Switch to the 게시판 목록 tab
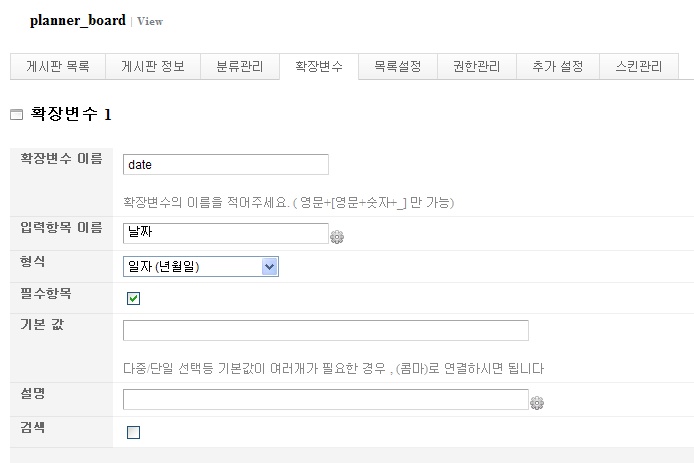The image size is (694, 463). point(58,66)
